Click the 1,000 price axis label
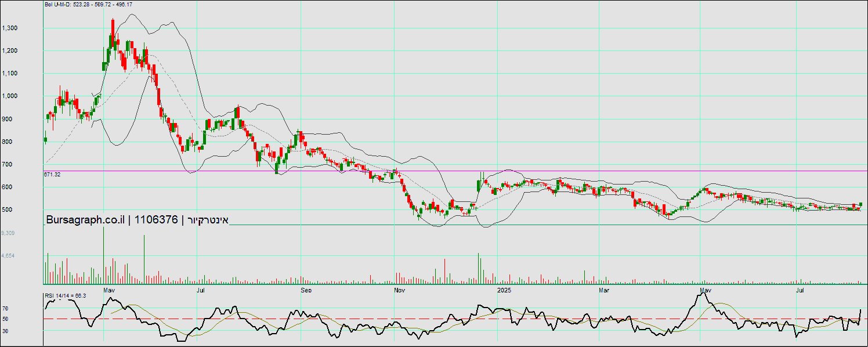The height and width of the screenshot is (347, 868). [x=10, y=96]
